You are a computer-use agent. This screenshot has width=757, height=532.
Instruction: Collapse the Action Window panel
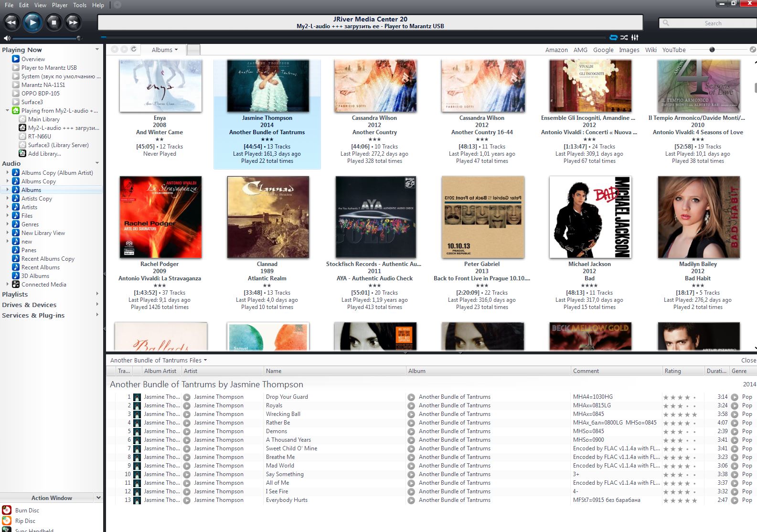coord(98,498)
